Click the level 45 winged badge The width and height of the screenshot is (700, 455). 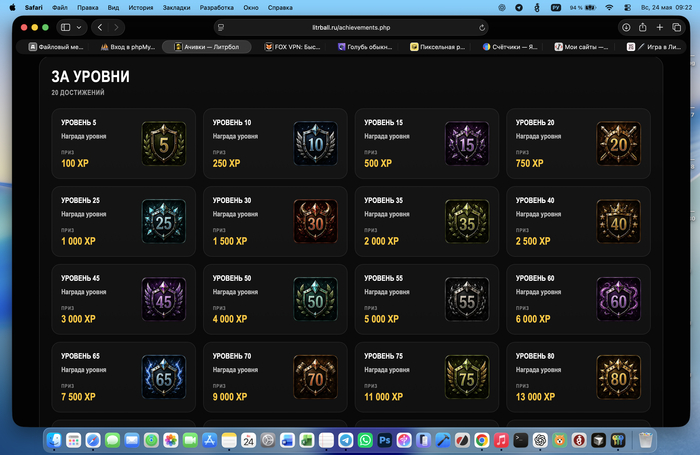pyautogui.click(x=164, y=299)
